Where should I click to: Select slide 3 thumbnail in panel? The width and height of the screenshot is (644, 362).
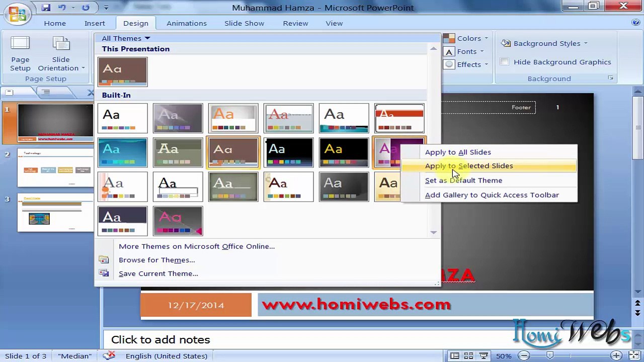pos(55,213)
